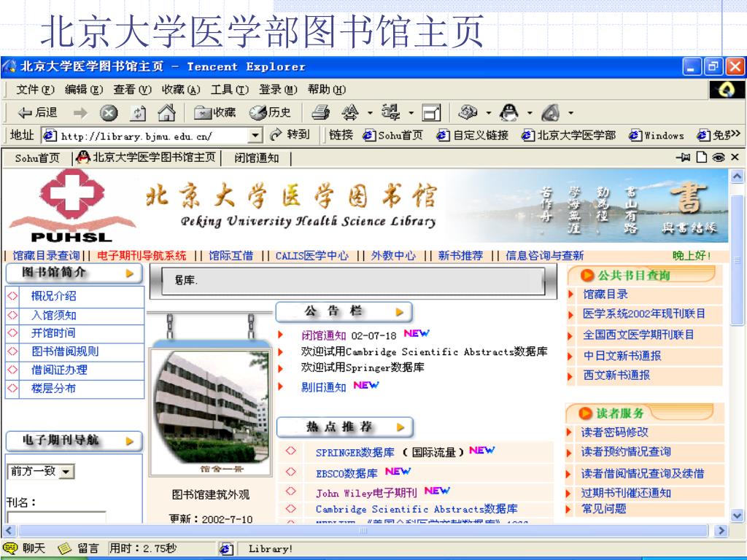Screen dimensions: 747x560
Task: Open dropdown arrow next to penguin icon
Action: [530, 113]
